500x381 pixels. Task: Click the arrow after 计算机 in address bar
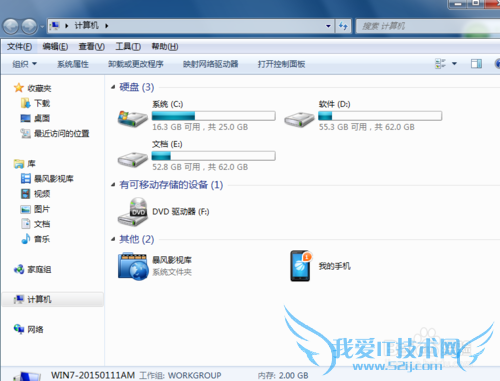[x=107, y=26]
